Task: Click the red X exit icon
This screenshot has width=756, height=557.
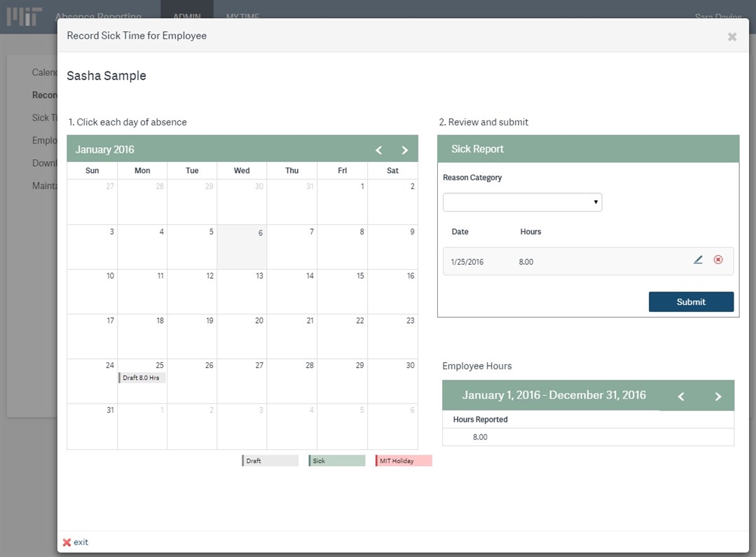Action: click(67, 542)
